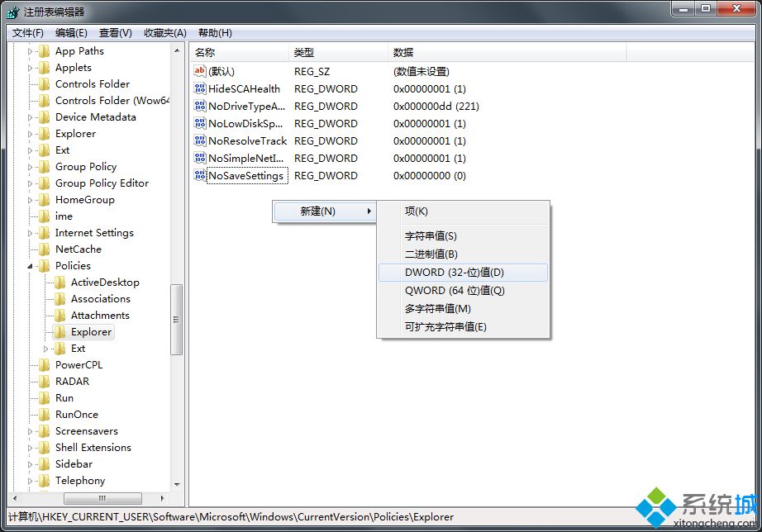The width and height of the screenshot is (762, 532).
Task: Click the tree's vertical scrollbar down arrow
Action: pyautogui.click(x=177, y=484)
